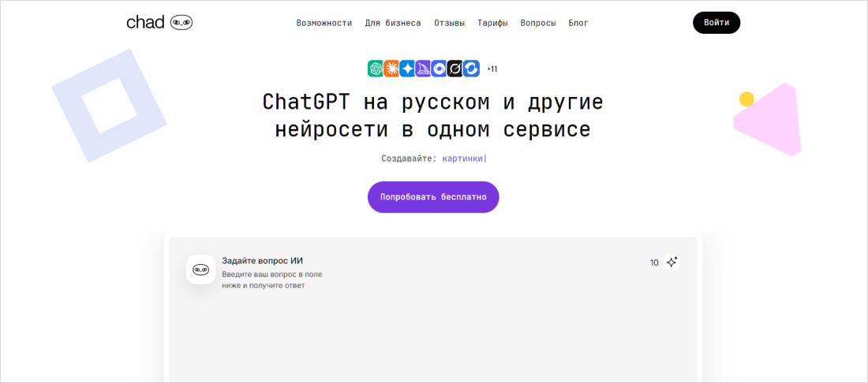Click the purple Midjourney sailboat icon
Viewport: 868px width, 383px height.
423,69
